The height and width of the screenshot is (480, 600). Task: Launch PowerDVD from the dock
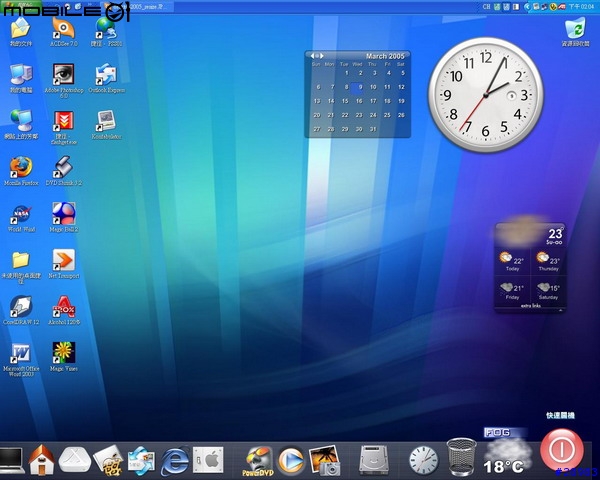(x=258, y=461)
